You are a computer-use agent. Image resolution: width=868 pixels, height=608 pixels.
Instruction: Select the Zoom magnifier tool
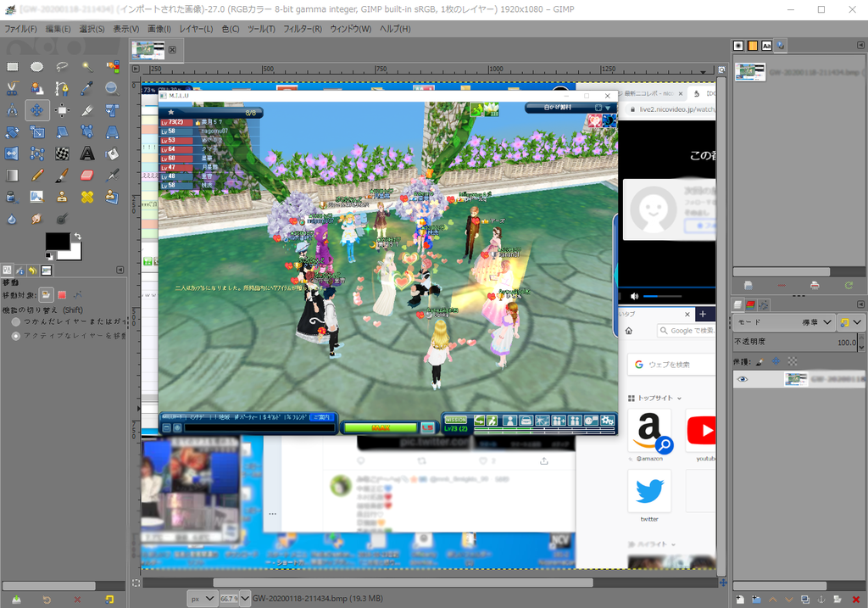click(113, 88)
